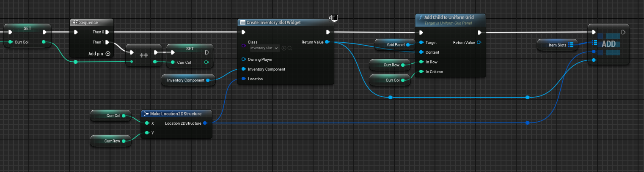The width and height of the screenshot is (644, 172).
Task: Click the Then 1 exec pin on Sequence
Action: click(x=107, y=42)
